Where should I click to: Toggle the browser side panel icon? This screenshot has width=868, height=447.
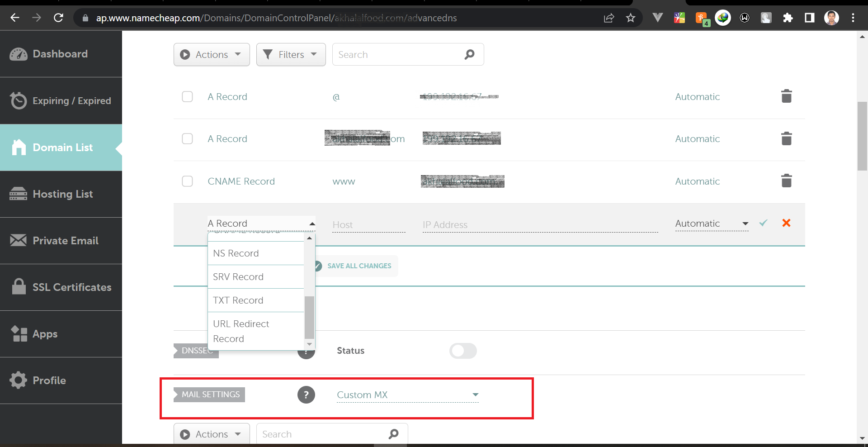click(810, 18)
